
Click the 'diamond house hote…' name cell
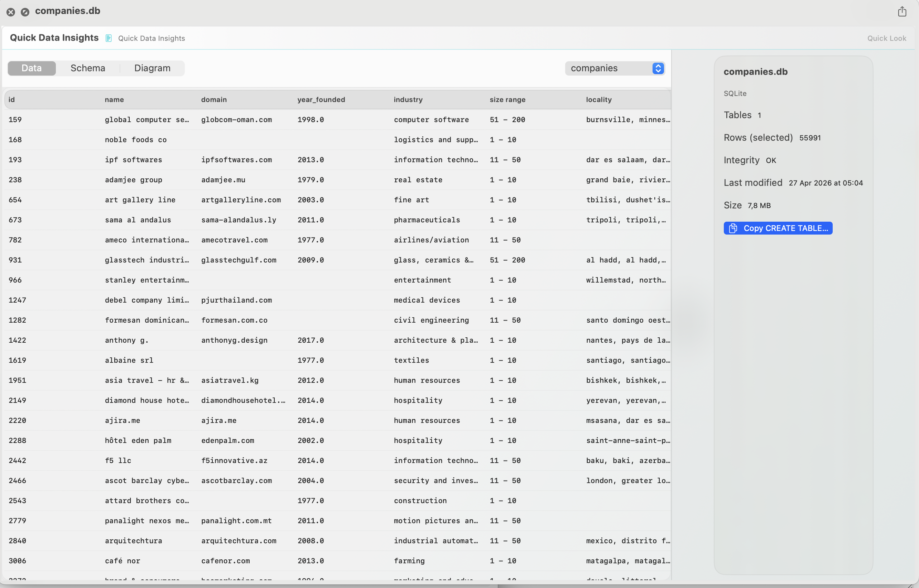click(147, 400)
